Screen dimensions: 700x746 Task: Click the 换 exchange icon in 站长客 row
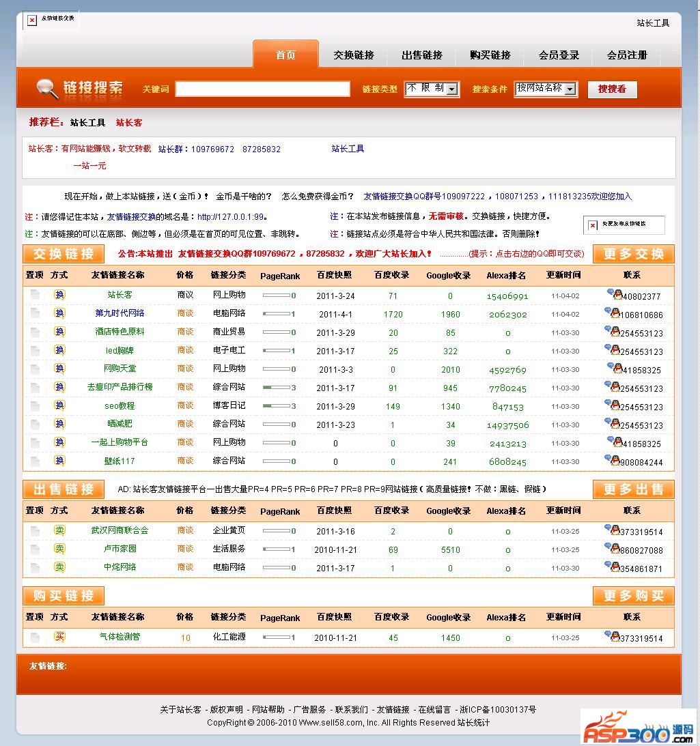tap(59, 294)
